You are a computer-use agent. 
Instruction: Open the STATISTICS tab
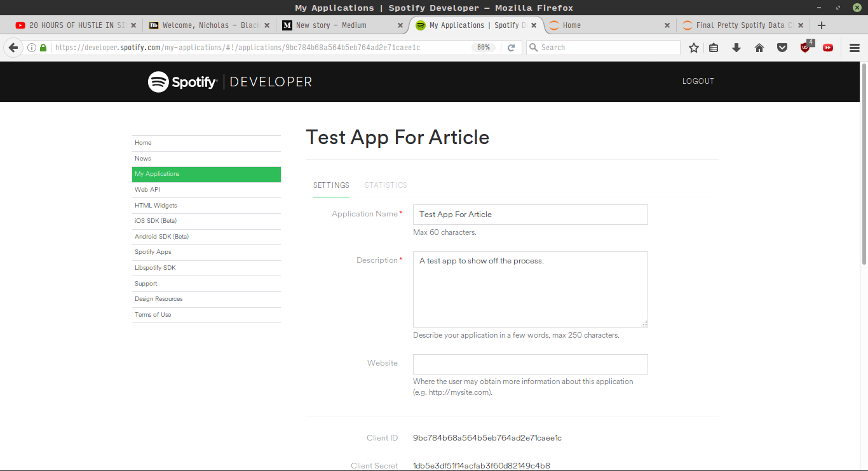[386, 185]
